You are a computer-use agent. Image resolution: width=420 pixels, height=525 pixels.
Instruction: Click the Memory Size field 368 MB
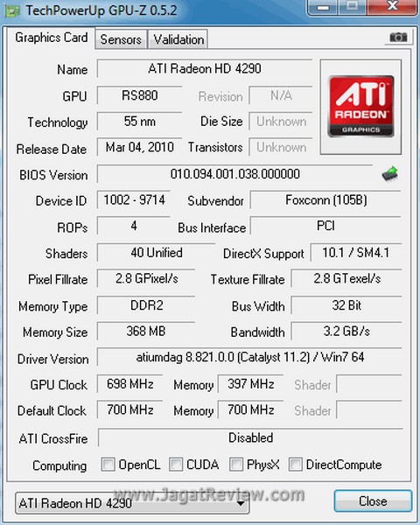click(x=146, y=331)
